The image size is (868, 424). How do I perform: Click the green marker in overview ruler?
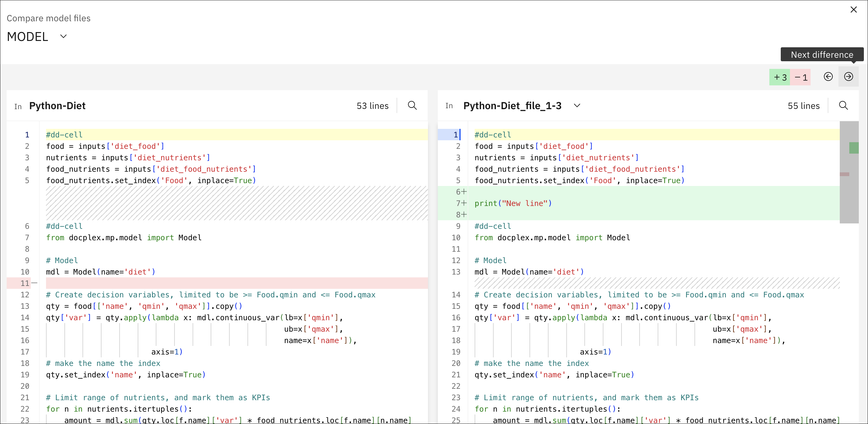click(853, 148)
